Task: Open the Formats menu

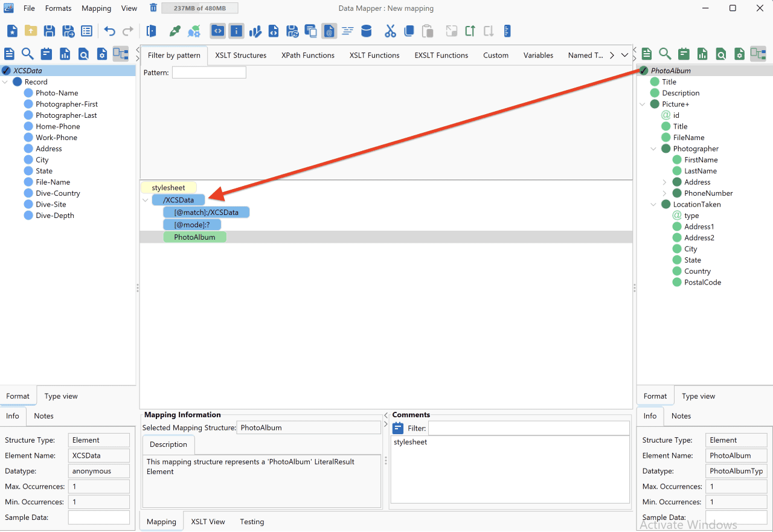Action: [59, 8]
